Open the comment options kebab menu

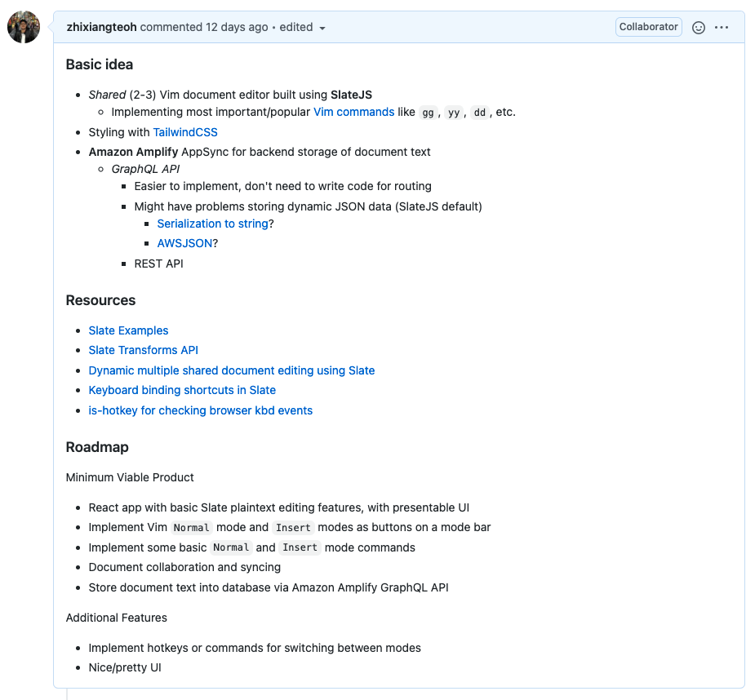coord(722,27)
